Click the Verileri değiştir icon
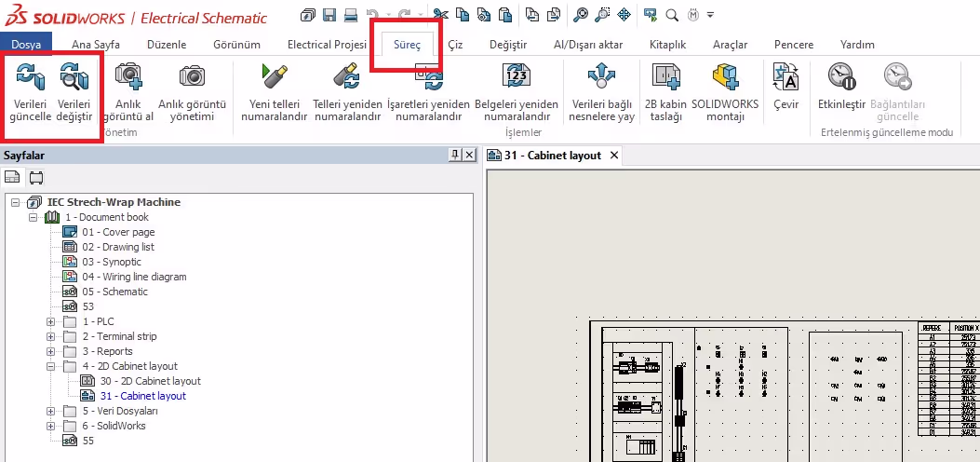This screenshot has height=462, width=980. [x=74, y=77]
